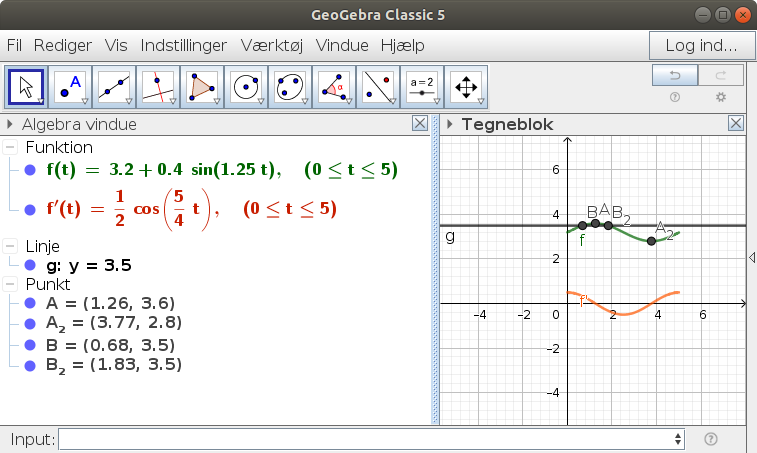This screenshot has width=757, height=453.
Task: Open the Indstillinger menu
Action: click(183, 45)
